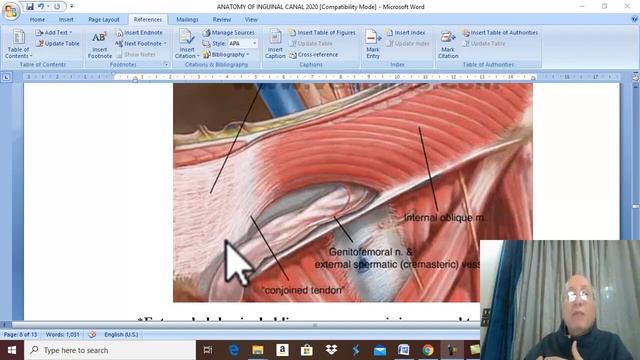Click the Words: 1,031 status entry
Viewport: 640px width, 360px height.
63,334
